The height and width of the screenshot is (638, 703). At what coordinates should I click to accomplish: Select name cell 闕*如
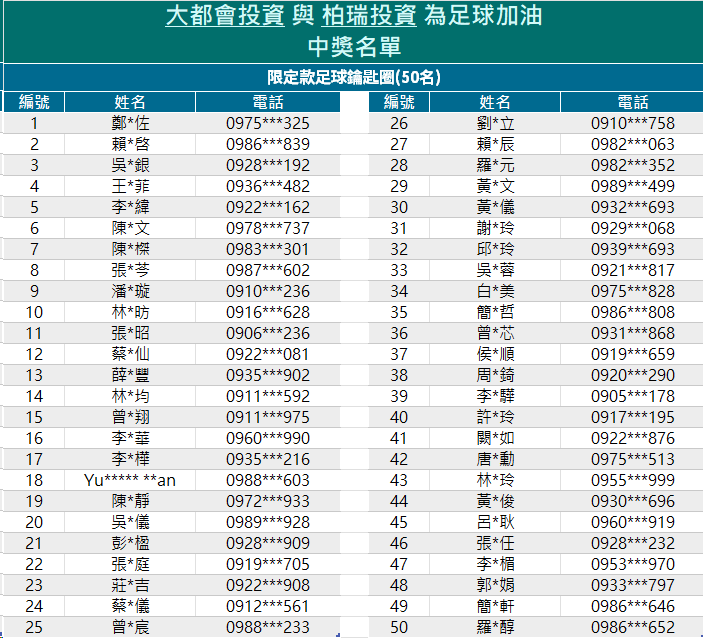click(495, 438)
